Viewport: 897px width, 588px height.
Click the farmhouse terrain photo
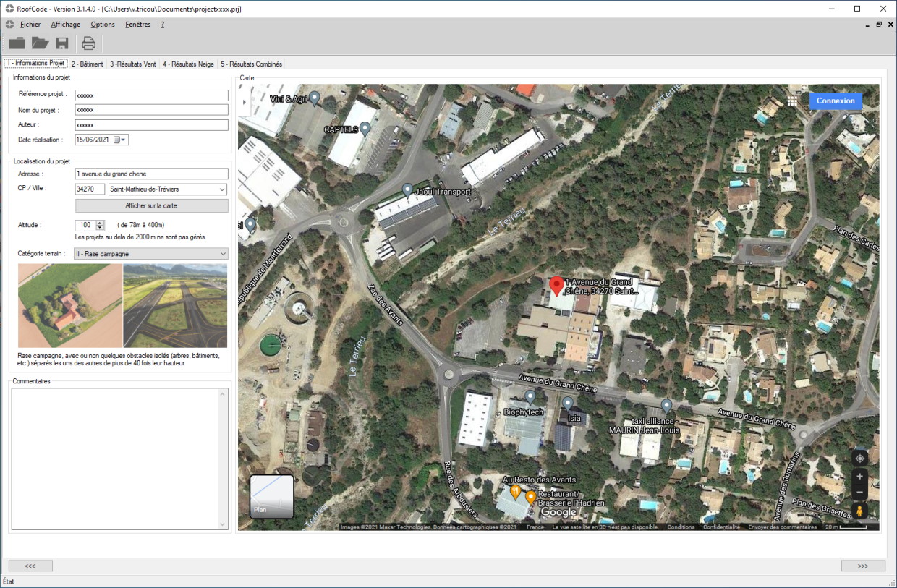pyautogui.click(x=70, y=306)
